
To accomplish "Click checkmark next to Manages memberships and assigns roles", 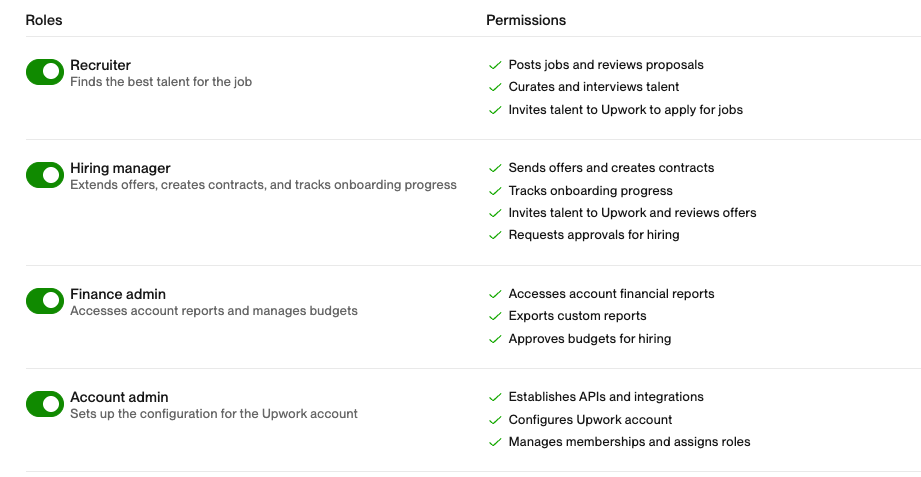I will pos(494,442).
